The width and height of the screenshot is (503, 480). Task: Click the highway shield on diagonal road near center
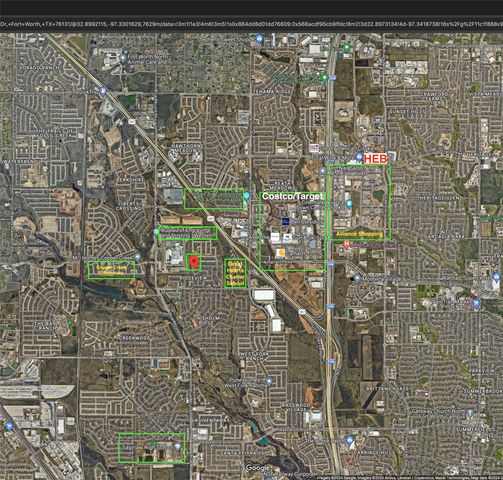point(210,218)
